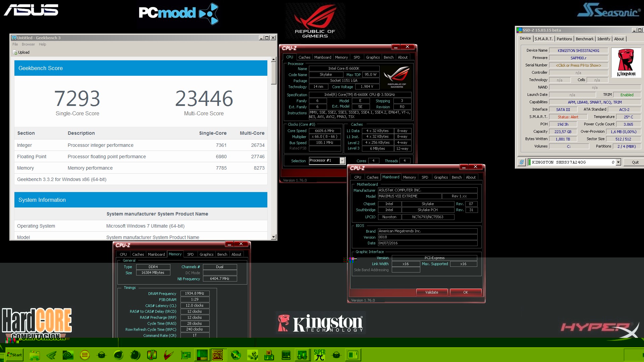Click the Geekbench scrollbar down arrow
The width and height of the screenshot is (644, 362).
click(x=273, y=237)
